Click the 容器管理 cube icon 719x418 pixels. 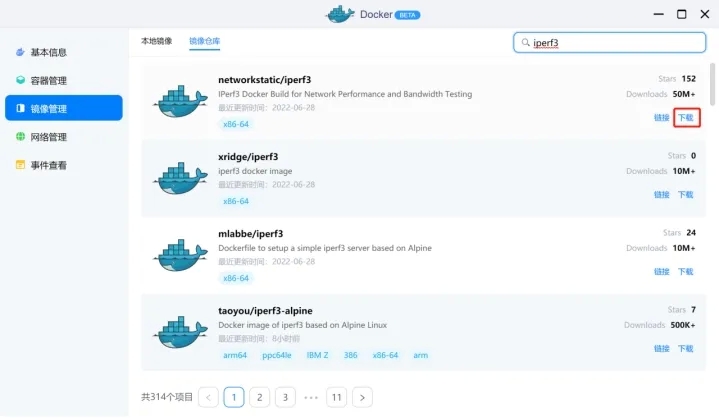click(x=20, y=80)
